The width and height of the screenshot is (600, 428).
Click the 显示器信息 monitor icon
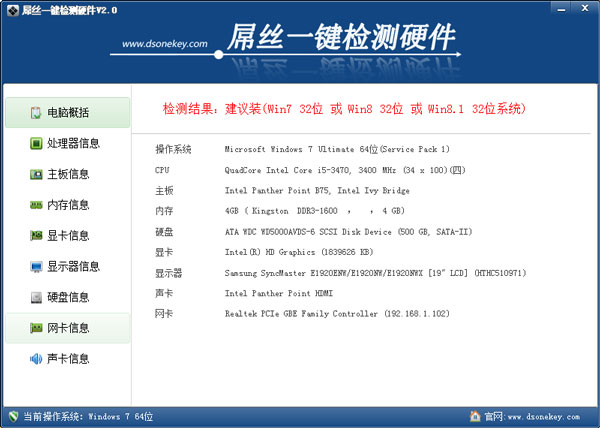pyautogui.click(x=36, y=267)
